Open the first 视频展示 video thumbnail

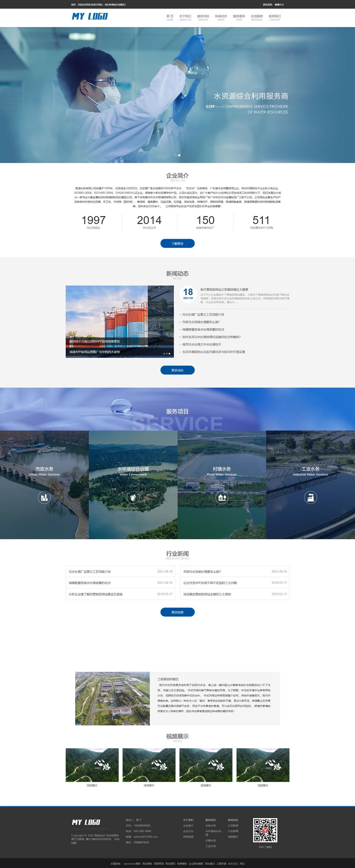(92, 765)
